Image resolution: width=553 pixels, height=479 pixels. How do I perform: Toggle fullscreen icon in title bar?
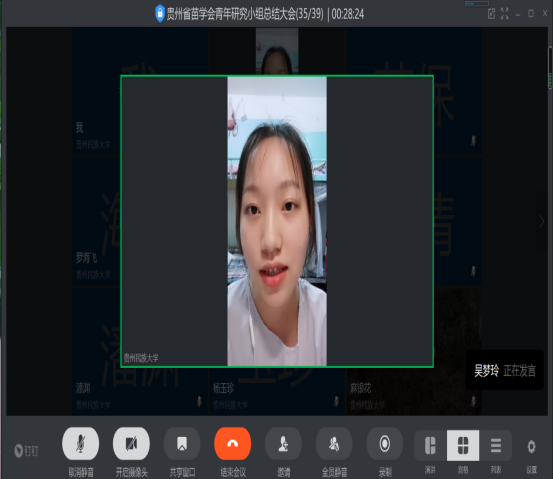[505, 14]
